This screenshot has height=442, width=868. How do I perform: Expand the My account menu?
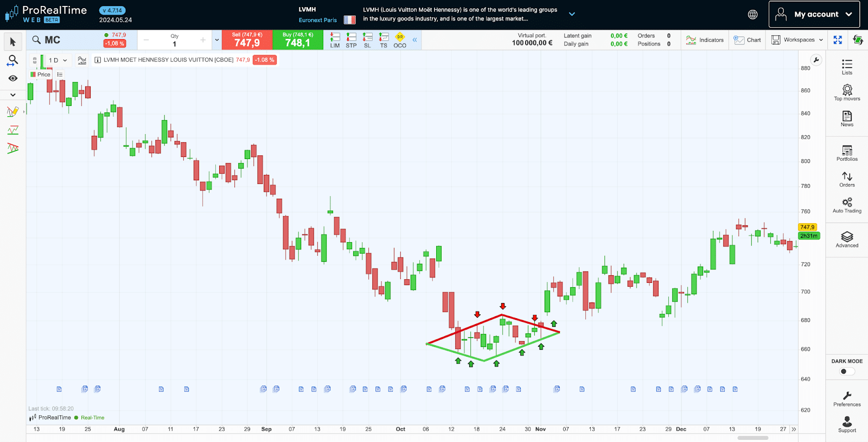tap(814, 15)
